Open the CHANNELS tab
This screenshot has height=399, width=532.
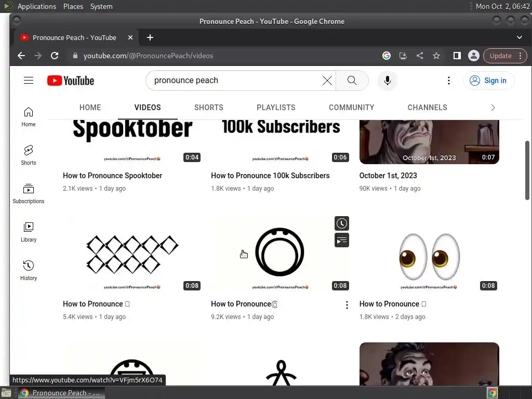click(427, 108)
